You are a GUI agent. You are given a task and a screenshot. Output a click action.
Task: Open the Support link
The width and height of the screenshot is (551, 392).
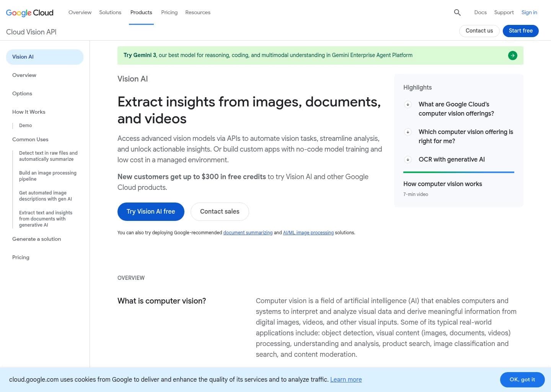504,12
